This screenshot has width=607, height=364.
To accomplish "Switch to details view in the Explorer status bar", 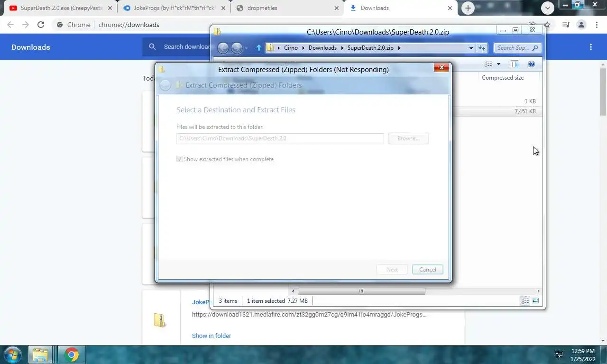I will point(525,301).
